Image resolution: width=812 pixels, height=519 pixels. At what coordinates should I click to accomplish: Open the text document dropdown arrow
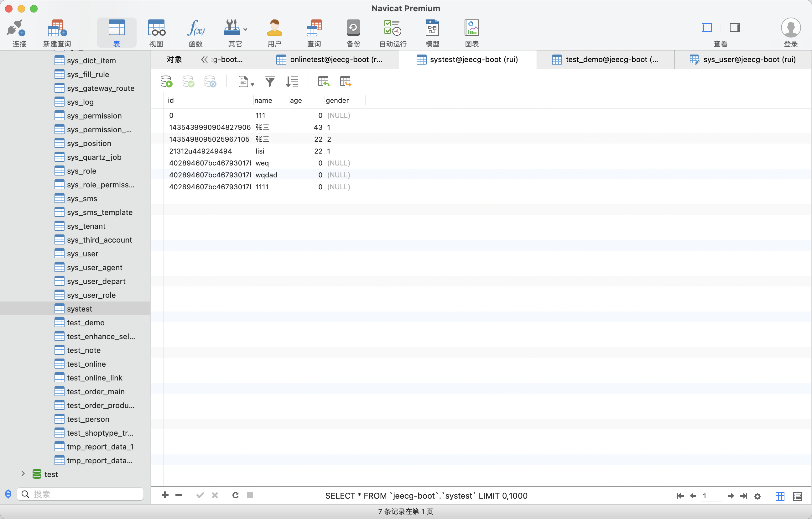tap(252, 84)
